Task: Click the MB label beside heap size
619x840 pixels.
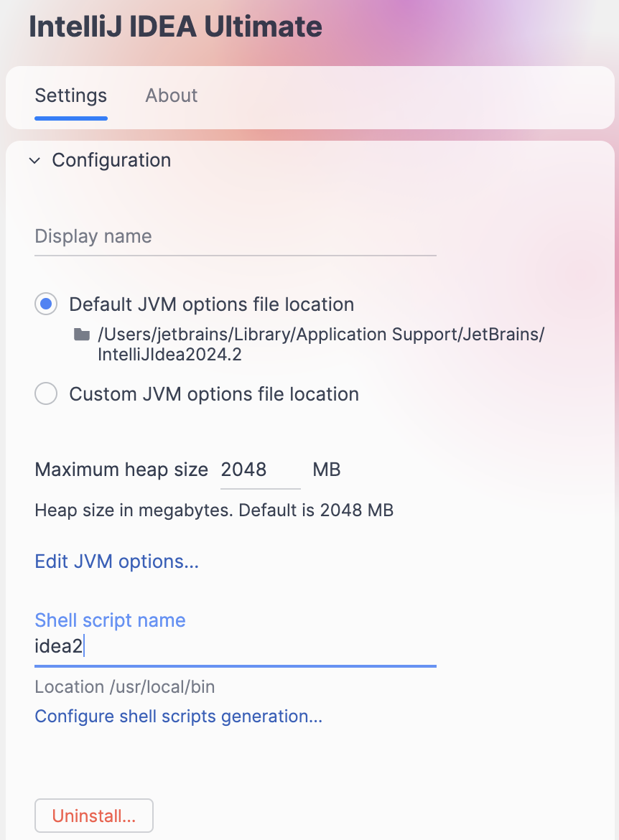Action: click(x=326, y=470)
